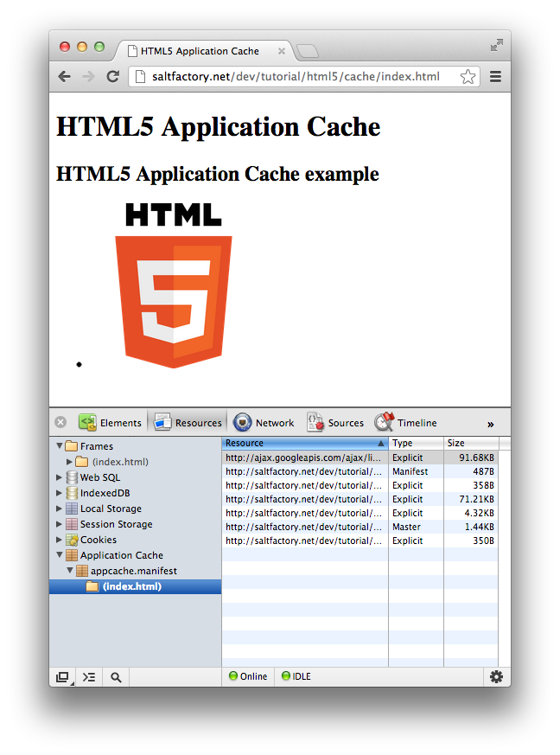560x755 pixels.
Task: Click the forward navigation arrow
Action: pyautogui.click(x=88, y=77)
